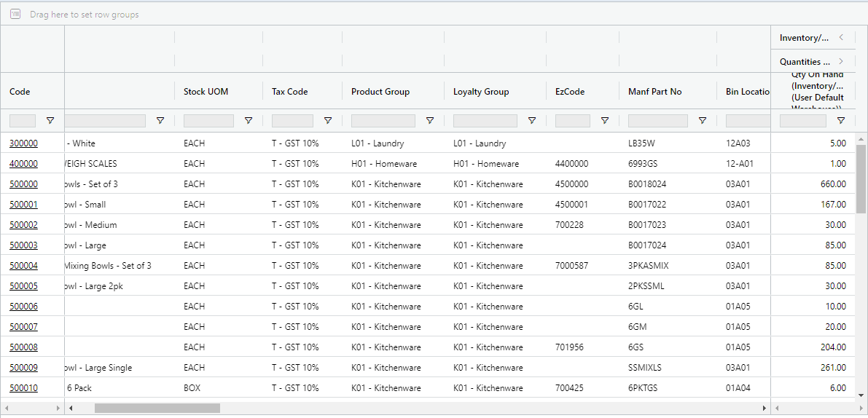Click the vertical scrollbar down arrow

click(861, 395)
